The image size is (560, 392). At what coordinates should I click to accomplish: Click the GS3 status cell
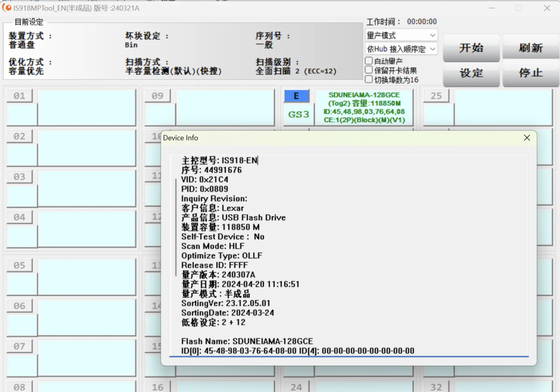(299, 114)
